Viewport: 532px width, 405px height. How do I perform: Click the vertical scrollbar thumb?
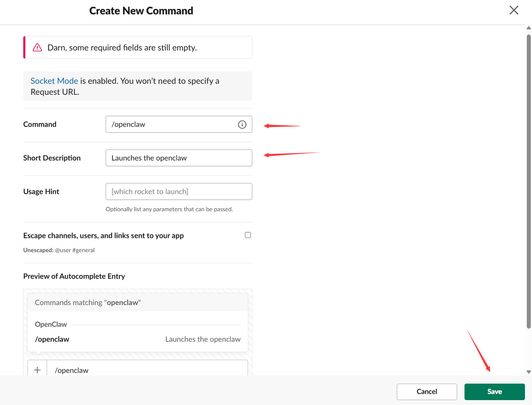pos(529,181)
